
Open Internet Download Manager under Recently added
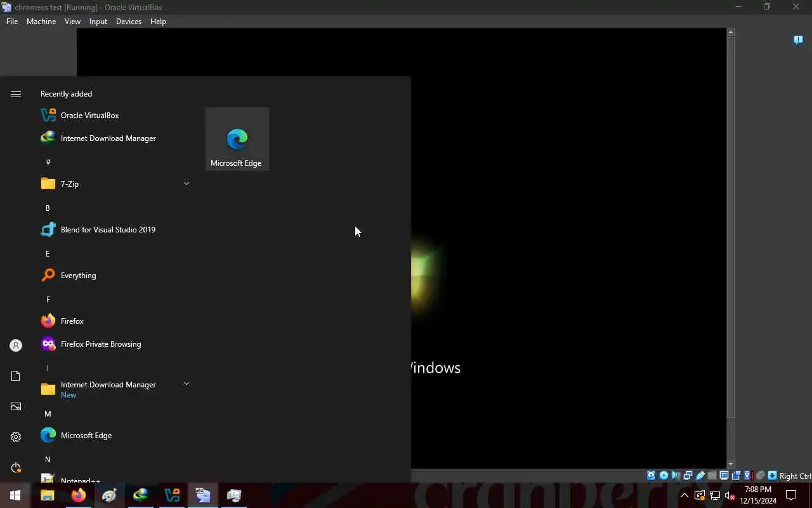[x=114, y=138]
